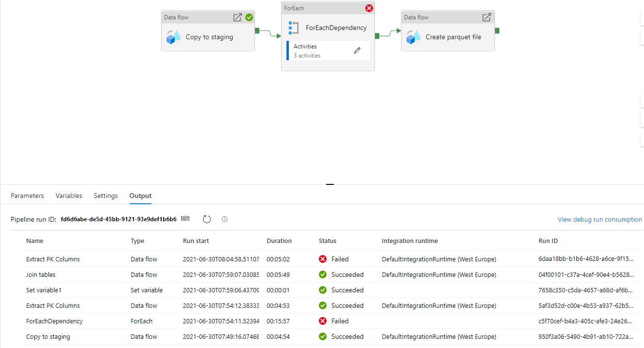Viewport: 644px width, 348px height.
Task: Click run start 2021-06-30T07:49:16 cell
Action: (x=221, y=336)
